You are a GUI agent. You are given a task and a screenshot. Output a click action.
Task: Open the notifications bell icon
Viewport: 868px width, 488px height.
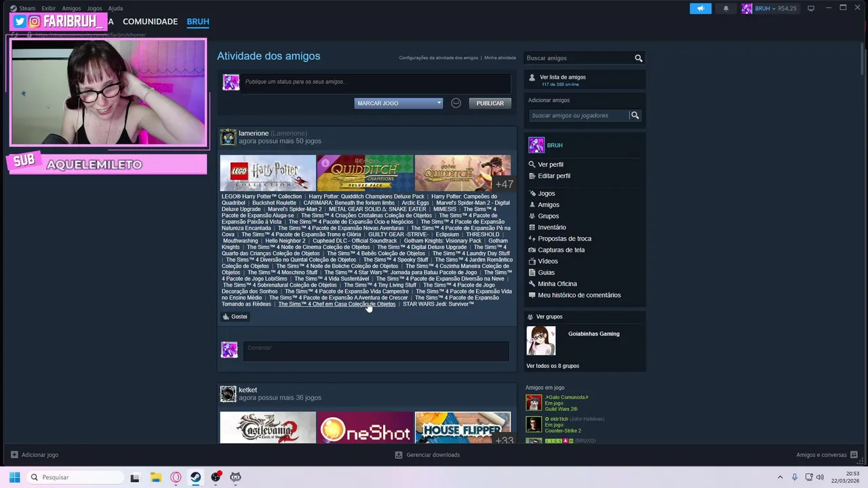(x=726, y=9)
